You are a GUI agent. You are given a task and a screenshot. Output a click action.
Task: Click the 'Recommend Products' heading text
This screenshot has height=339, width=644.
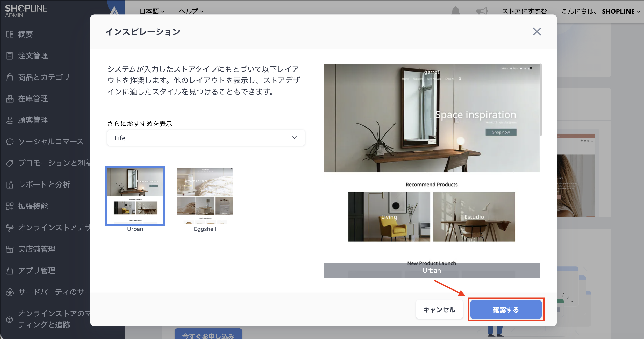tap(432, 185)
